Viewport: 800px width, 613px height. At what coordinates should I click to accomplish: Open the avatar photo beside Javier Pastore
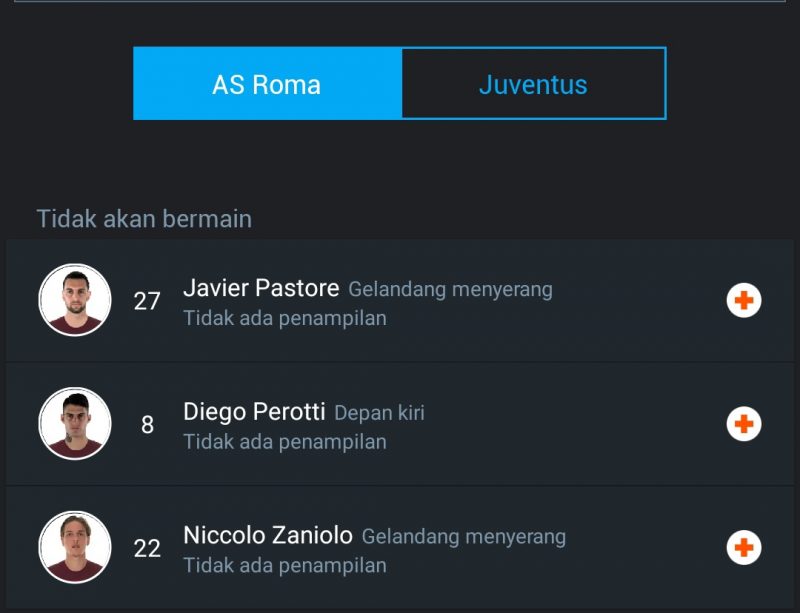tap(75, 300)
